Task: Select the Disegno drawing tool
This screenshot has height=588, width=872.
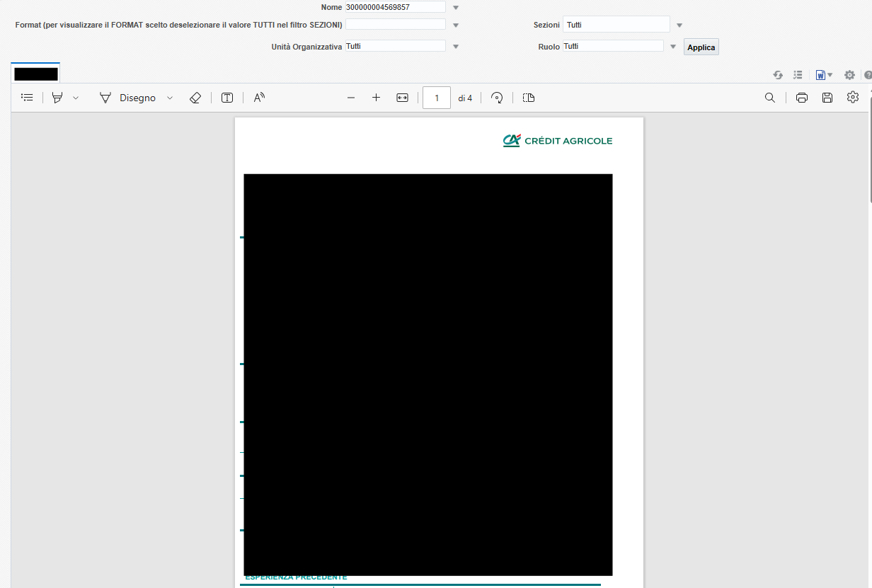Action: (136, 97)
